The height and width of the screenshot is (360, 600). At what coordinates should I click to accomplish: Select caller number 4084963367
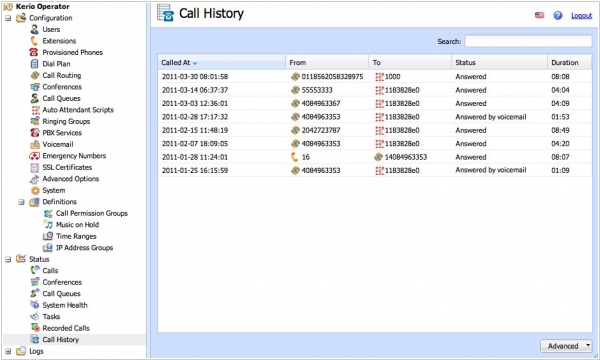pos(321,103)
